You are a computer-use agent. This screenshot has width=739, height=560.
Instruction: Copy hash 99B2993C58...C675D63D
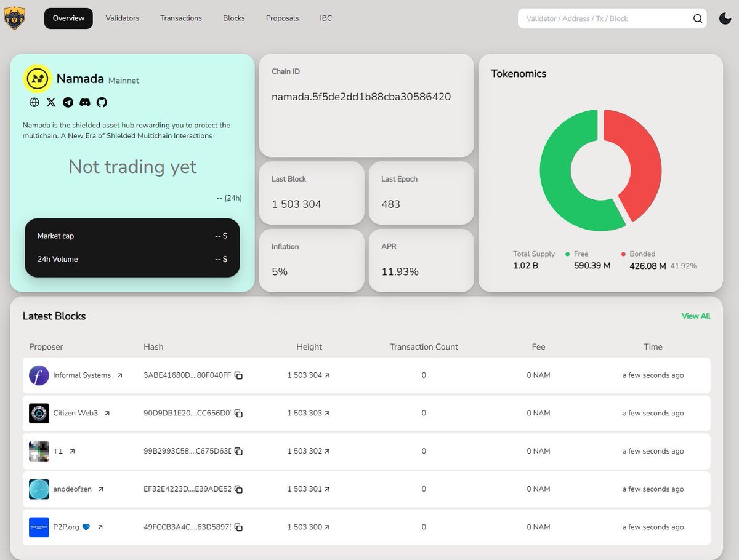(238, 451)
